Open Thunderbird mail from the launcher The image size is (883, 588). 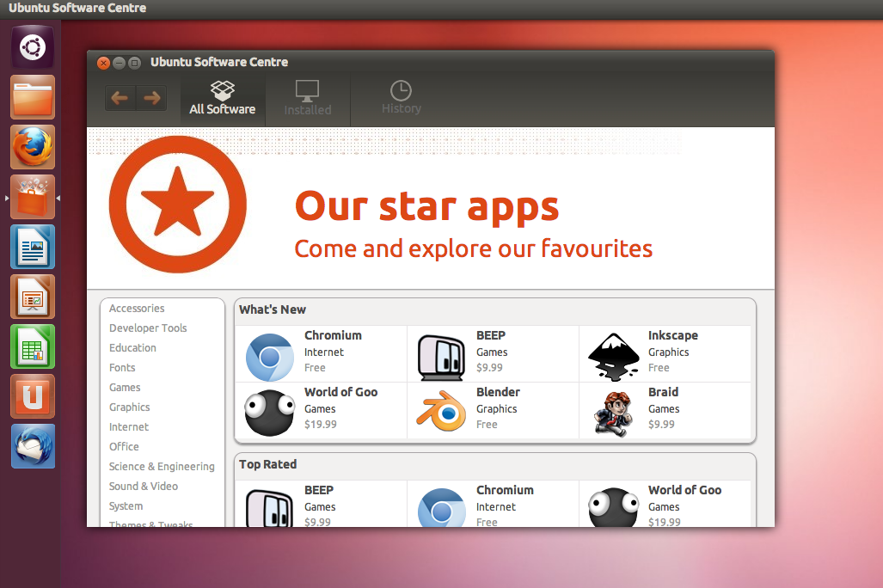33,446
